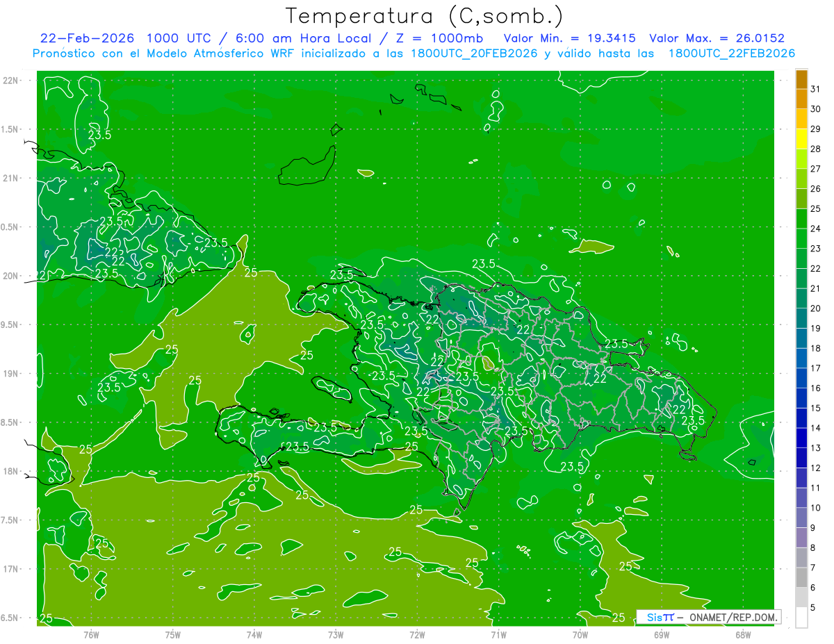Click the '73W' longitude axis label

point(336,634)
